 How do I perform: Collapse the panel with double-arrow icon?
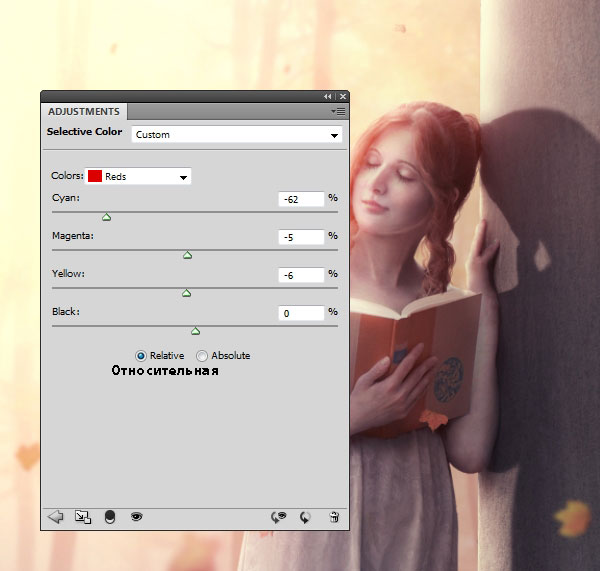(328, 96)
